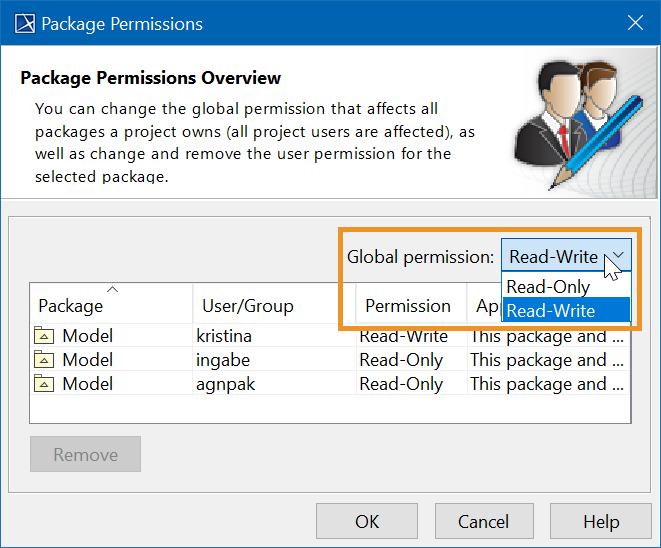Screen dimensions: 661x548
Task: Click the Remove button
Action: [x=85, y=454]
